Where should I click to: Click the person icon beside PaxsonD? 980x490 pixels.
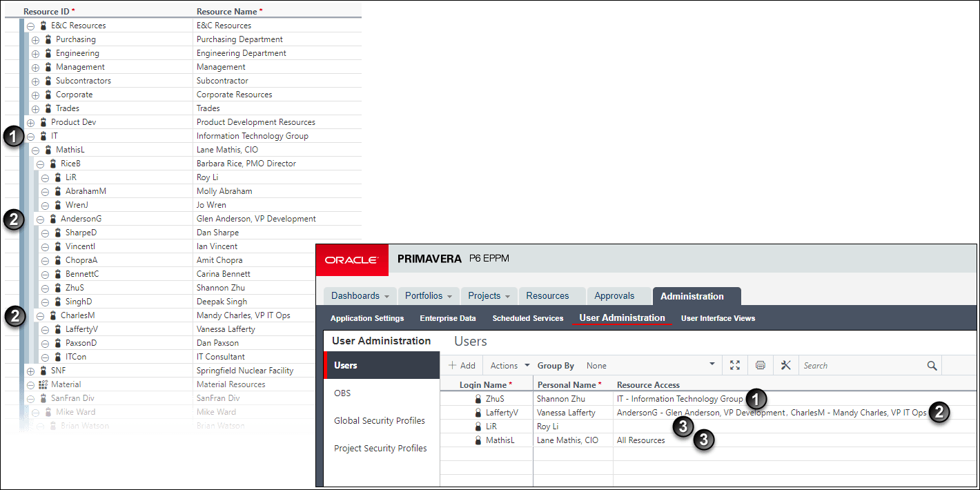point(58,343)
